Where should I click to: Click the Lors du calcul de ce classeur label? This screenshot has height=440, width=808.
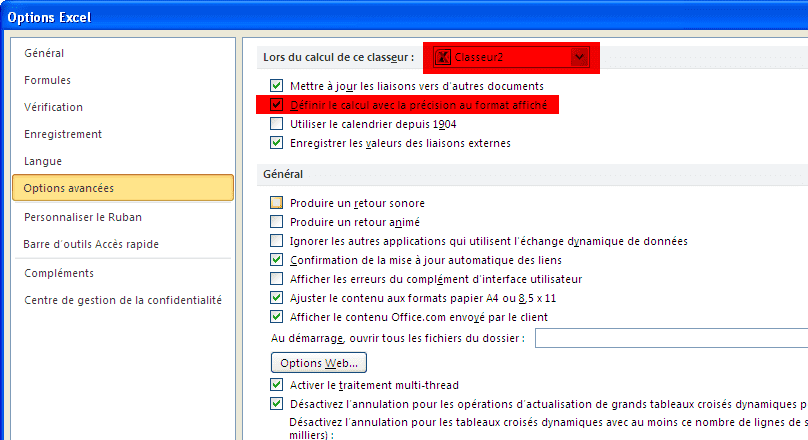339,57
